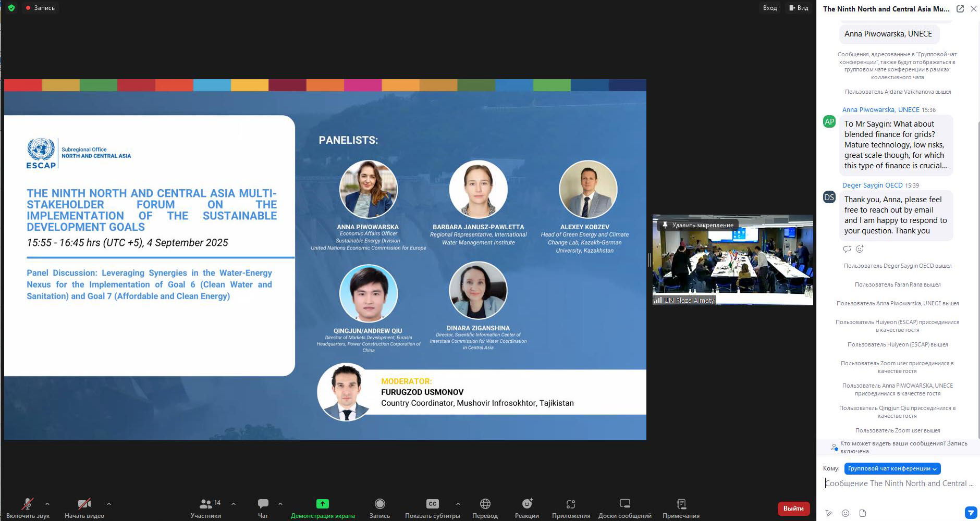This screenshot has height=521, width=980.
Task: Click Qingjun/Andrew Qiu's panelist photo
Action: pos(368,293)
